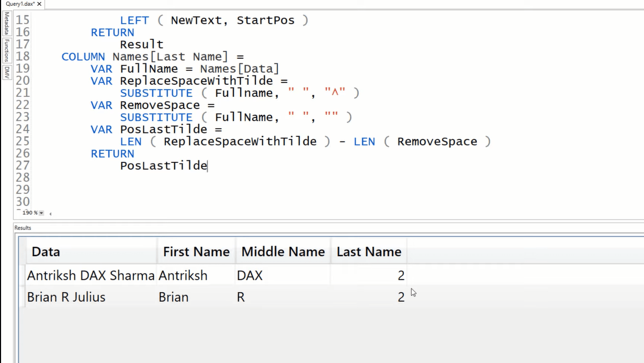Click "ReplaceSpaceWithTilde" variable on line 20
Image resolution: width=644 pixels, height=363 pixels.
[x=197, y=81]
